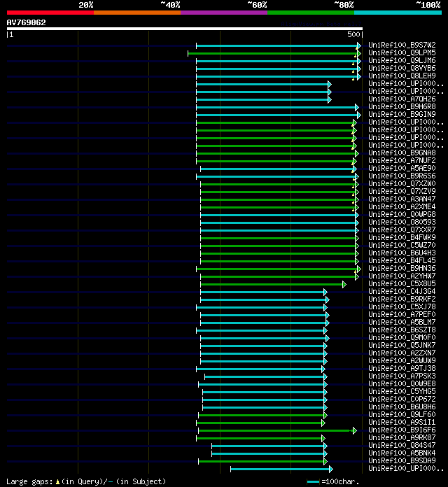
Task: Open the UniRef100_A2WUW9 hit
Action: [402, 361]
